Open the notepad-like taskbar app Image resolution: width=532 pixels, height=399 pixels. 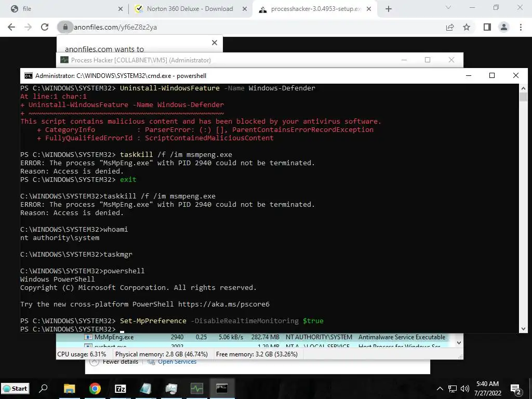(146, 389)
